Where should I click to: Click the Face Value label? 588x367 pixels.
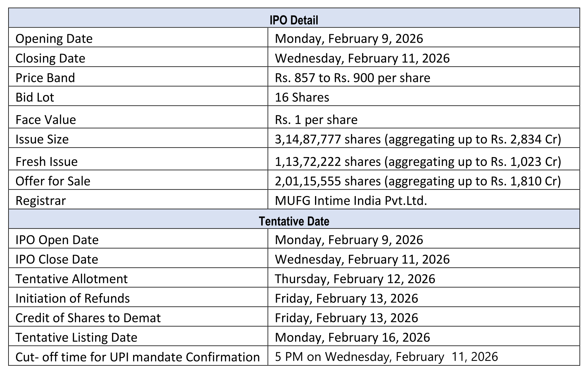point(46,120)
